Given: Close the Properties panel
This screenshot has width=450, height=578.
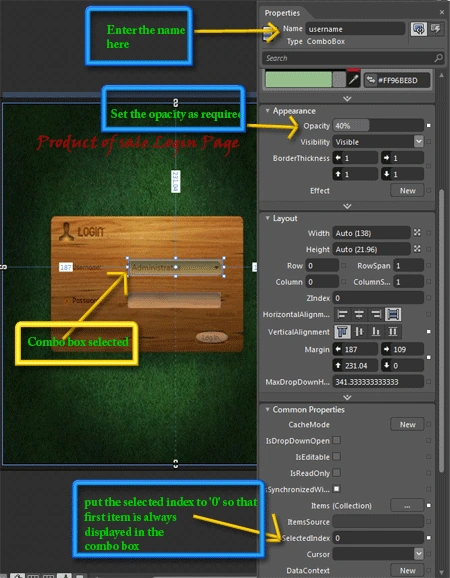Looking at the screenshot, I should point(442,13).
